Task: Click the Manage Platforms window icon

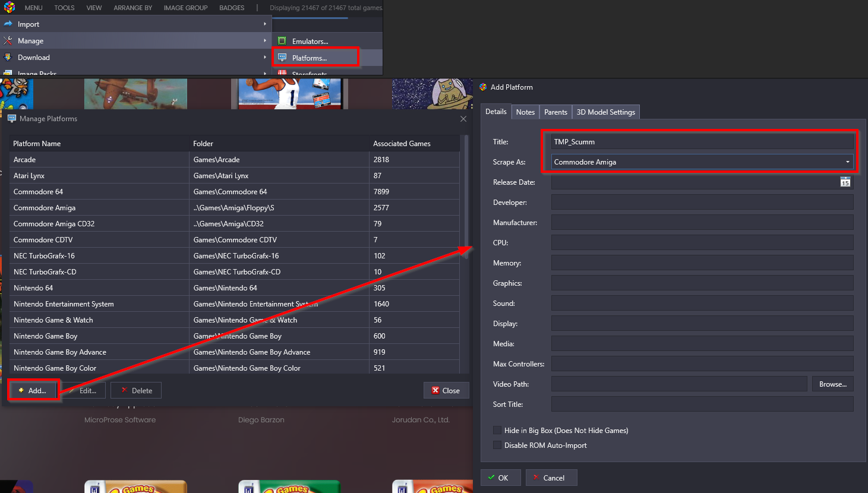Action: [11, 118]
